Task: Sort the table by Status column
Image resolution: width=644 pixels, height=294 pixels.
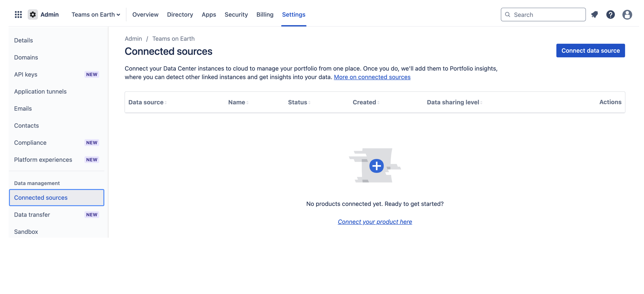Action: (310, 102)
